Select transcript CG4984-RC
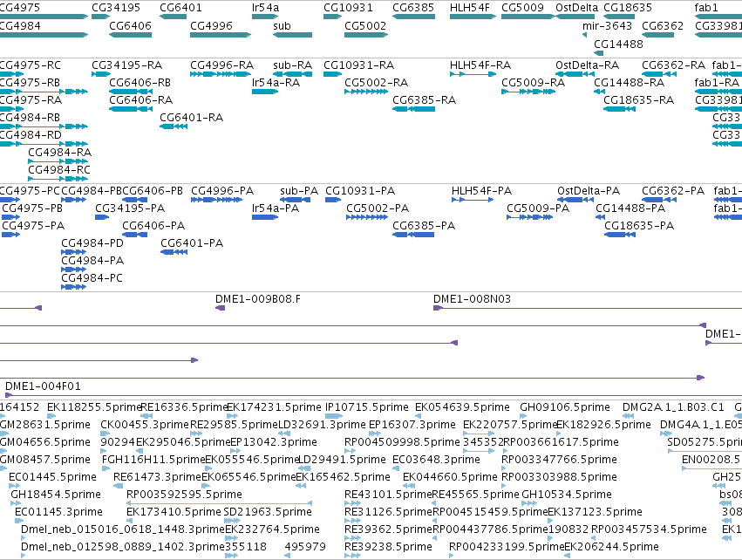Image resolution: width=742 pixels, height=560 pixels. tap(59, 170)
